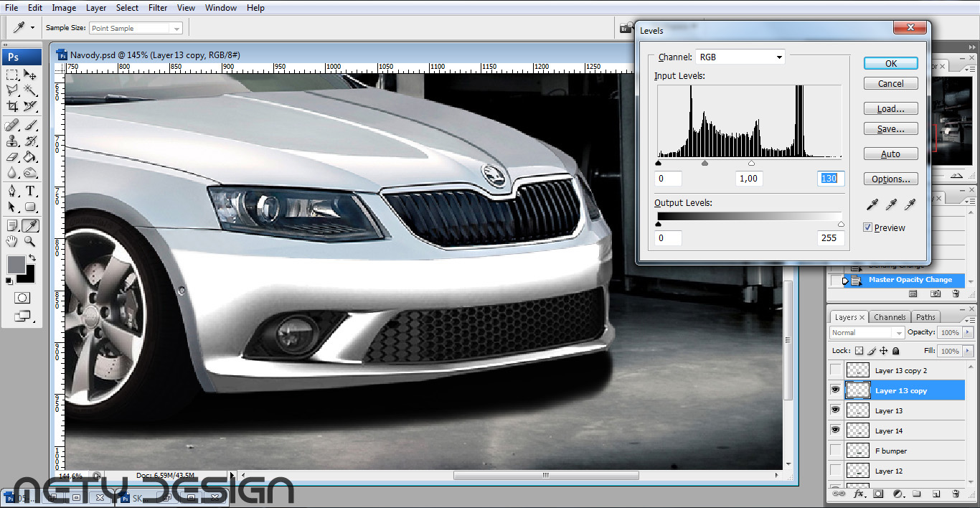Select the Slice tool

pos(30,106)
